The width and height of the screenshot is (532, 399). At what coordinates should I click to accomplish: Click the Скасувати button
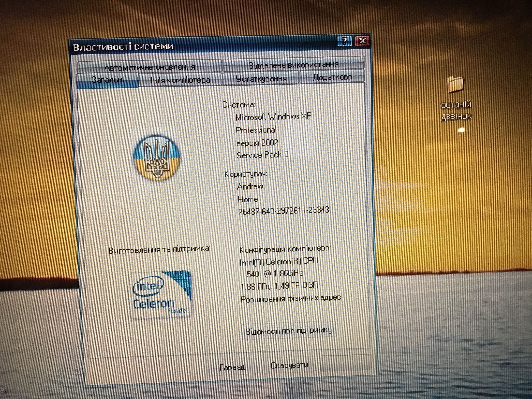(x=289, y=365)
